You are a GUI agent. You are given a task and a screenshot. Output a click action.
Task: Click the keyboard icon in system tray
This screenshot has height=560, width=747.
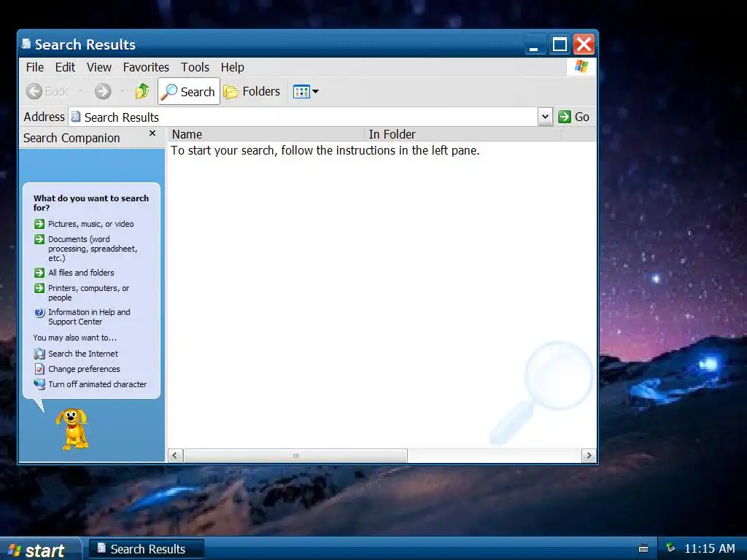[x=643, y=548]
